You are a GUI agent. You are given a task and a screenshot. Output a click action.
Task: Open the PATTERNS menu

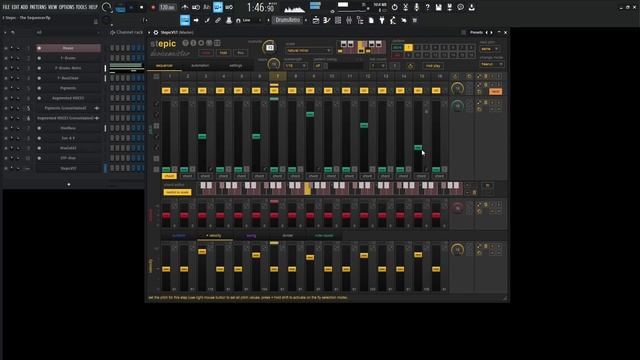click(38, 7)
